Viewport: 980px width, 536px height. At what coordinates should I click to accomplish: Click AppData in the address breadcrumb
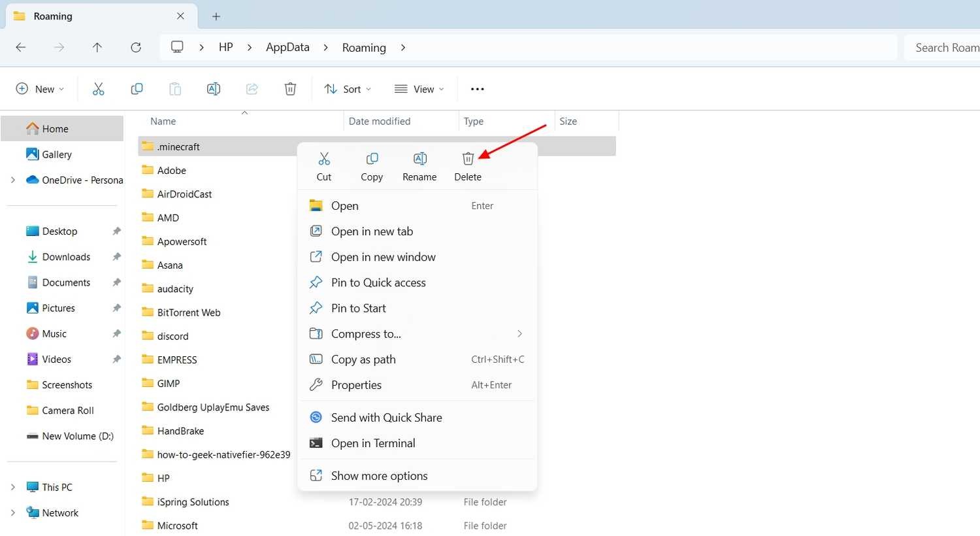click(x=287, y=47)
